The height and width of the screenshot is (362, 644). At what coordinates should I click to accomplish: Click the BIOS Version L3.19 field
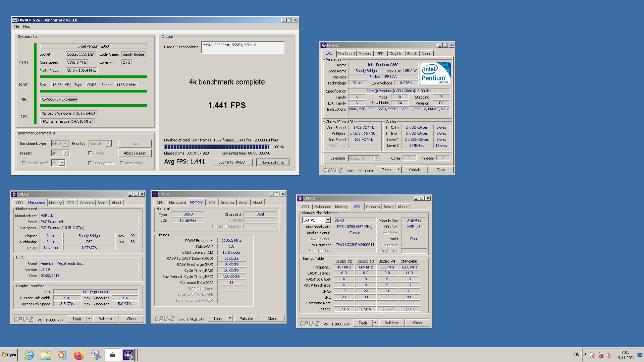tap(89, 269)
